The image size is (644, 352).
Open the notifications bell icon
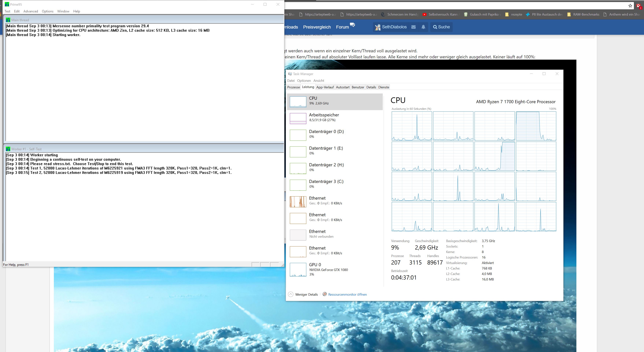[423, 27]
